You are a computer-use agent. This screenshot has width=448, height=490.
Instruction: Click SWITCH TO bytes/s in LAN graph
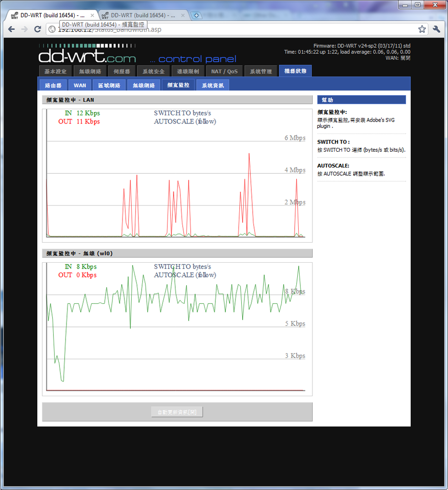(182, 113)
